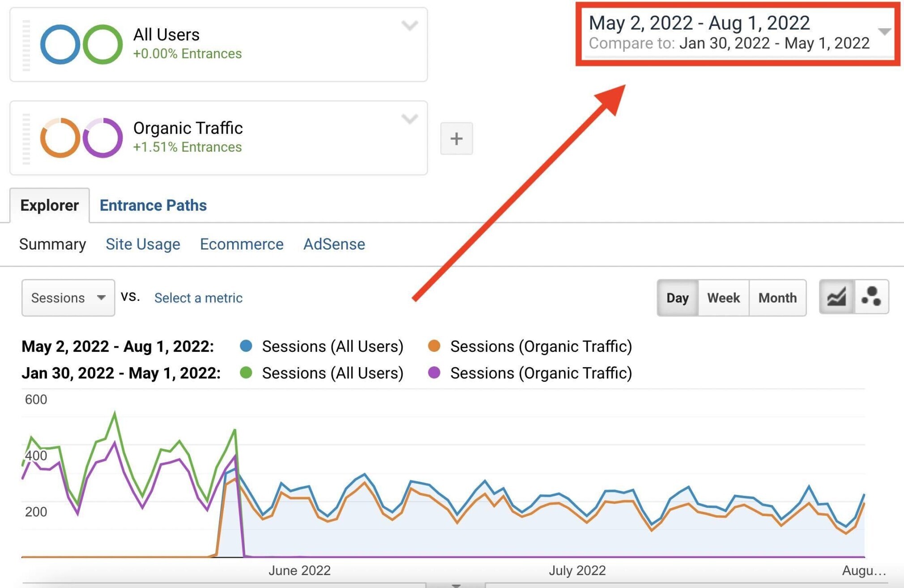Switch to the Entrance Paths tab

pyautogui.click(x=153, y=205)
